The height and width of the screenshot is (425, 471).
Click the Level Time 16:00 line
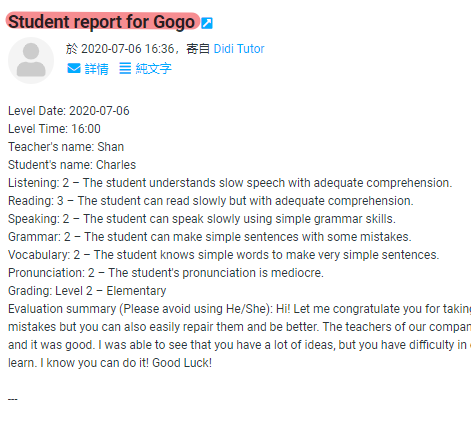tap(54, 129)
